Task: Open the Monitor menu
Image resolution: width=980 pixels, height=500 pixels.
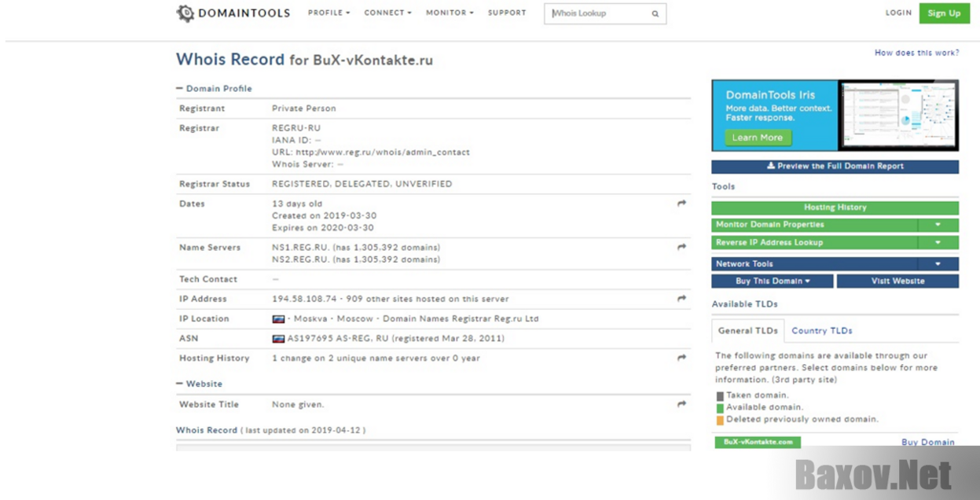Action: point(450,13)
